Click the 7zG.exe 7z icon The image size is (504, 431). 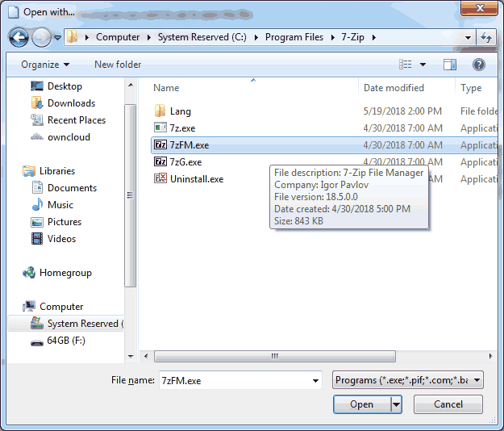(x=160, y=161)
